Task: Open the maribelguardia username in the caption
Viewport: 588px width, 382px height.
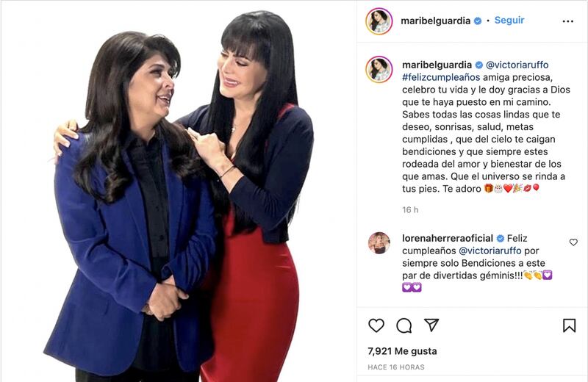Action: point(437,65)
